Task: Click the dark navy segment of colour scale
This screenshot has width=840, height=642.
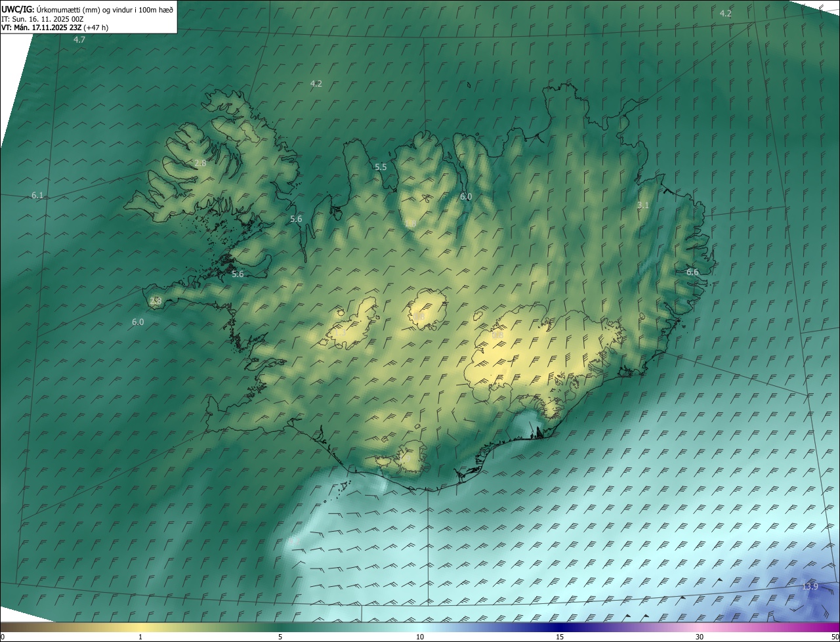Action: pos(560,626)
